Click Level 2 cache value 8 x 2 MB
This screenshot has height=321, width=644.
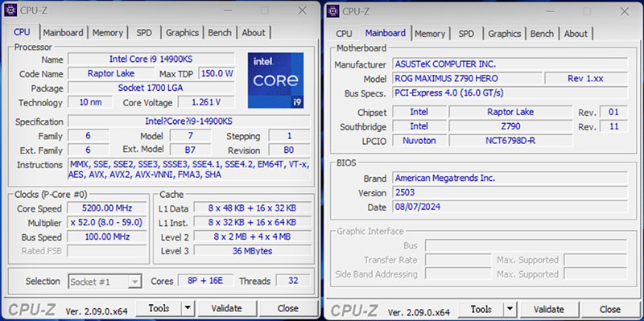point(253,237)
